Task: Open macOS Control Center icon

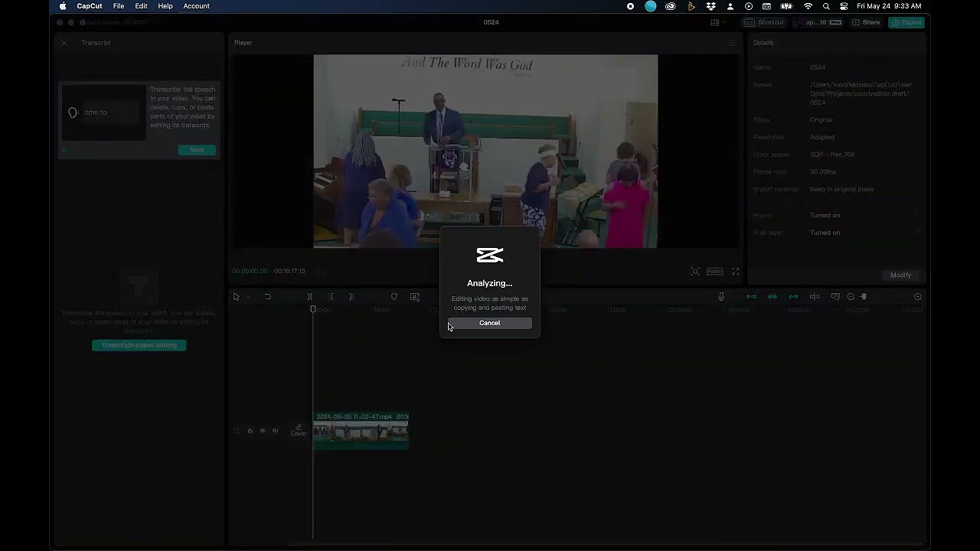Action: (844, 6)
